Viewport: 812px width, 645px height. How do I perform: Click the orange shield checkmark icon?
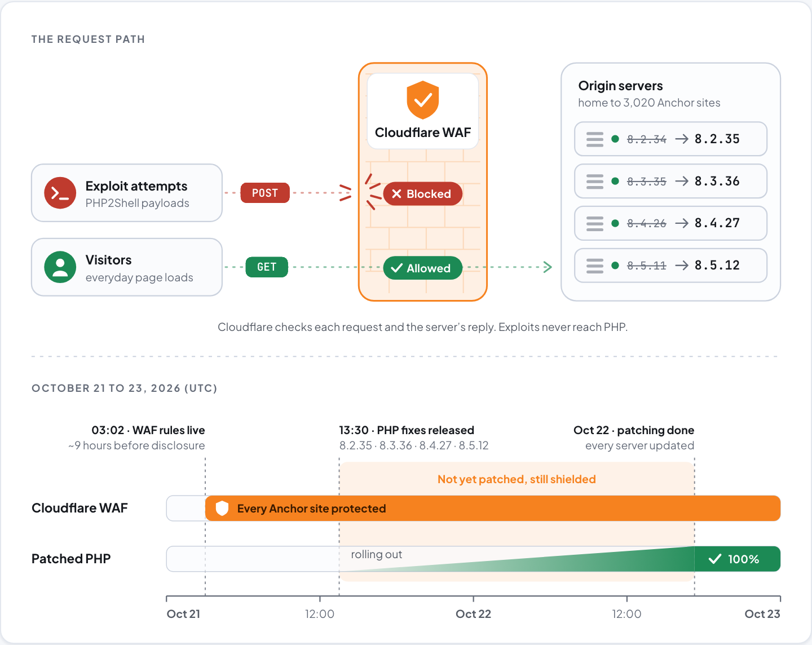click(x=423, y=100)
